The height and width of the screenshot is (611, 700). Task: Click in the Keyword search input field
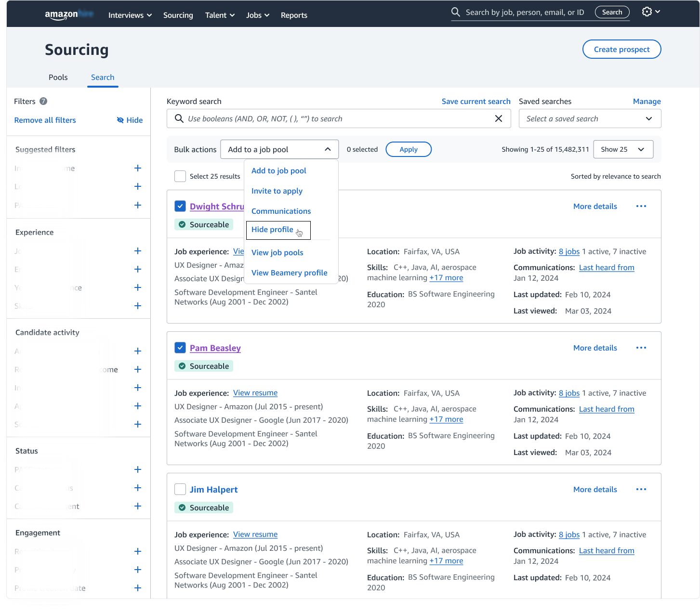tap(338, 118)
